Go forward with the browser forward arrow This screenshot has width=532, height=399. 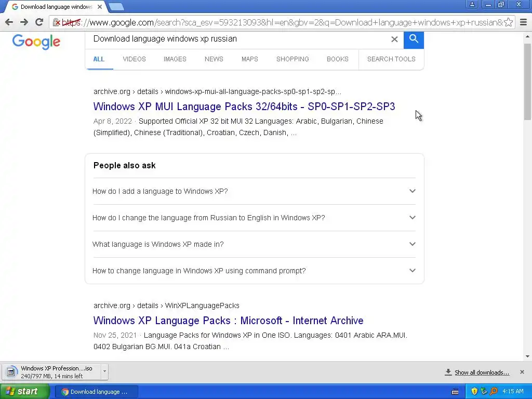tap(24, 22)
